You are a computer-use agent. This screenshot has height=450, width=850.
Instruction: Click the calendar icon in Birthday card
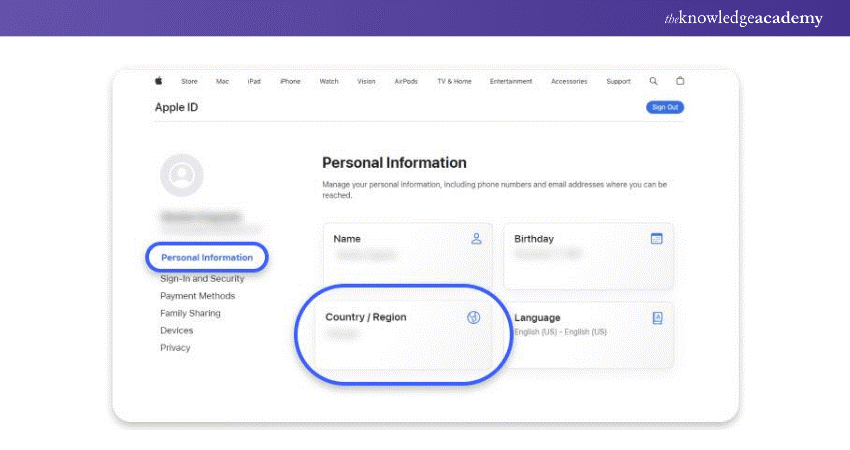pyautogui.click(x=657, y=239)
